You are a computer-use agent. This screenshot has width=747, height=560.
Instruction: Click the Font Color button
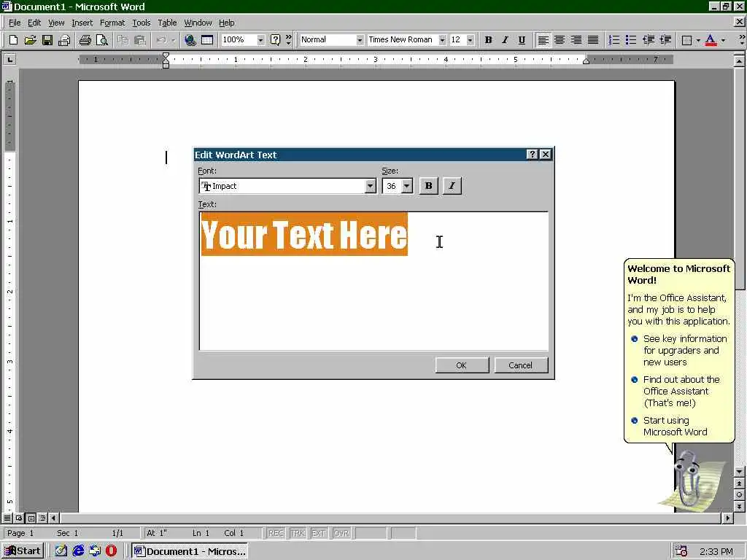(x=711, y=40)
